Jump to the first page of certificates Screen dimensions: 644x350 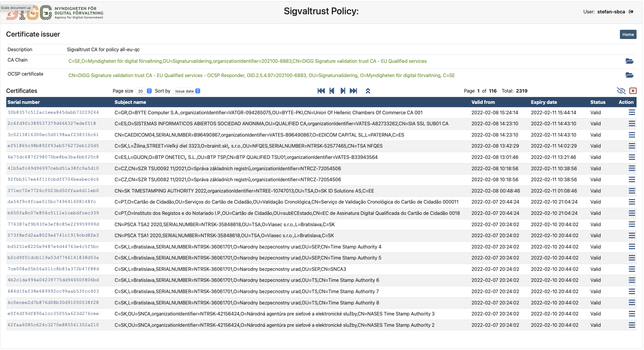(321, 91)
